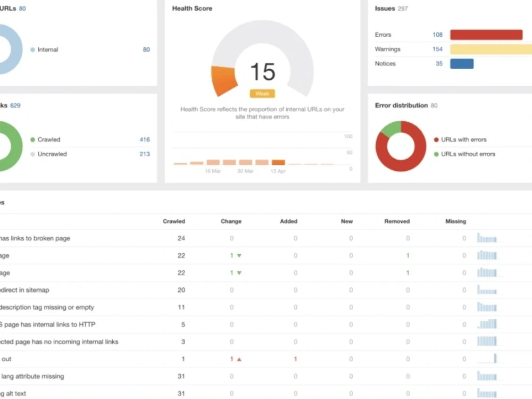The height and width of the screenshot is (399, 532).
Task: Click sparkline chart for lang attribute missing row
Action: (x=487, y=376)
